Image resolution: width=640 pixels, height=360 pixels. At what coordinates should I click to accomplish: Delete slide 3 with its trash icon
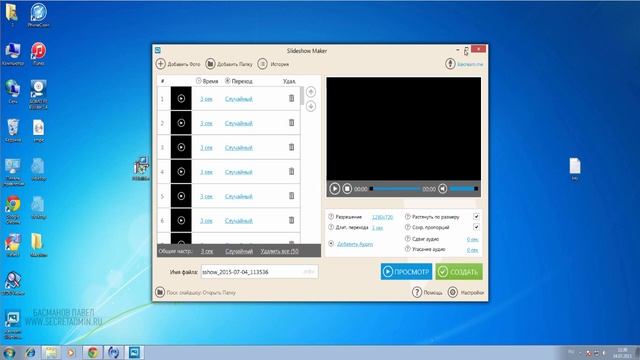pyautogui.click(x=291, y=147)
